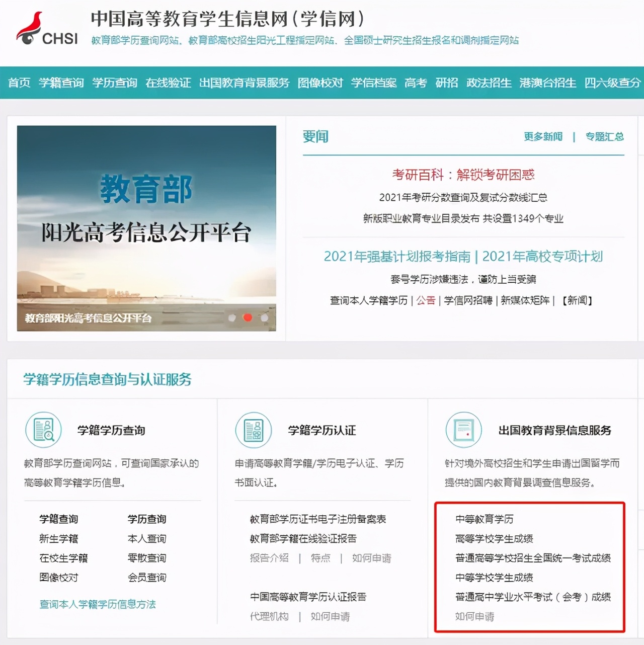The width and height of the screenshot is (644, 645).
Task: Click 中国高等教育学历认证报告 link
Action: [308, 597]
